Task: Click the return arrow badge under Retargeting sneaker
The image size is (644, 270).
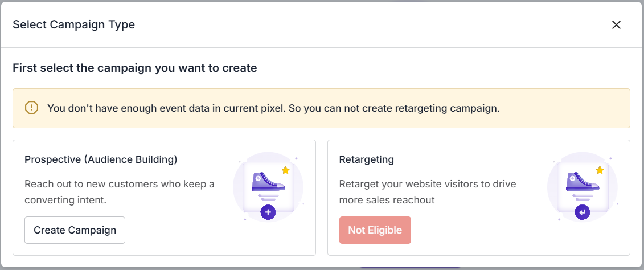Action: pyautogui.click(x=582, y=212)
